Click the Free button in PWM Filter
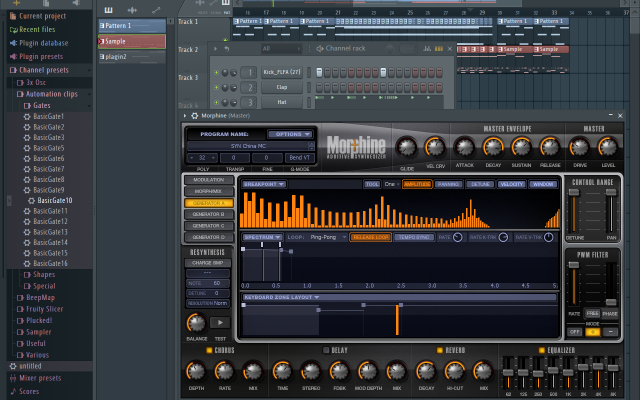This screenshot has width=640, height=400. point(592,313)
